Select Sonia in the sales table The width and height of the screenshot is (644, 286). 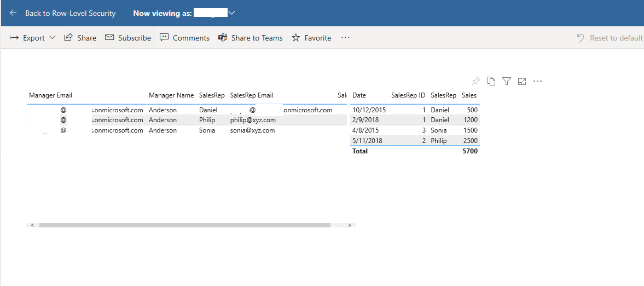click(x=439, y=130)
